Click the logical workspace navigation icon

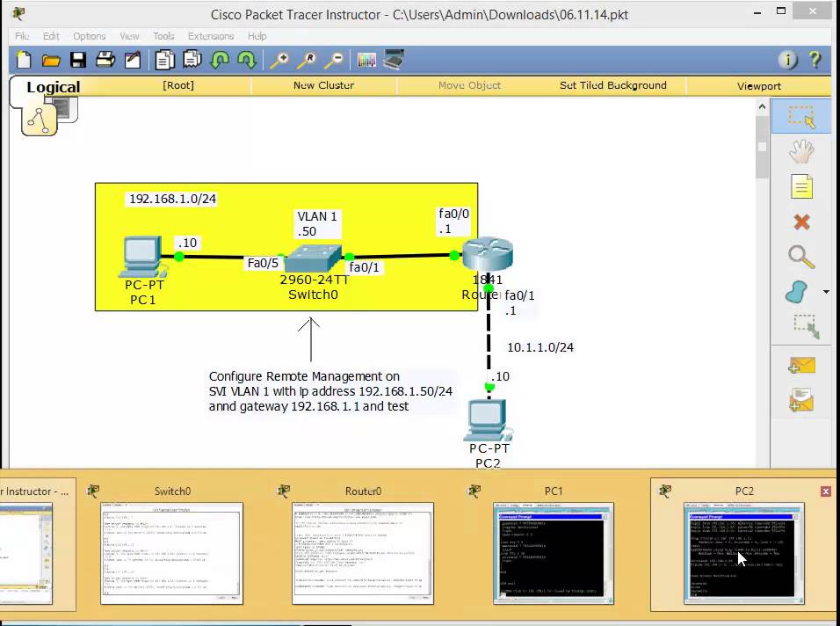coord(40,120)
